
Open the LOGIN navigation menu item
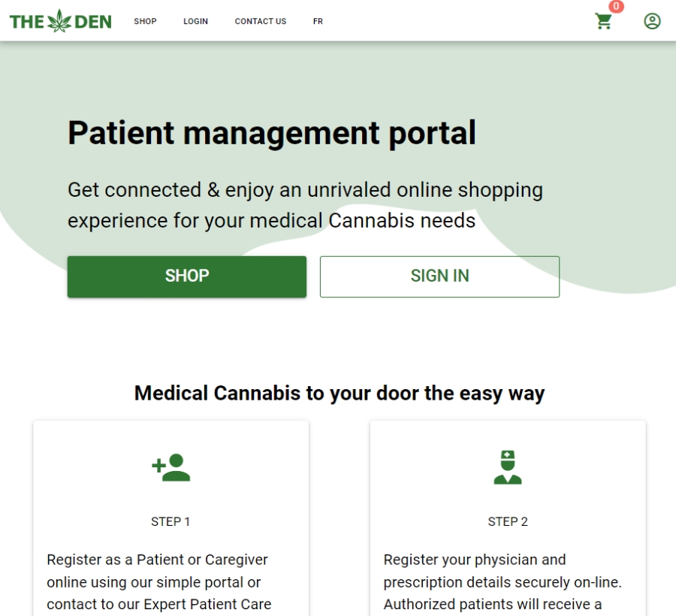[196, 21]
